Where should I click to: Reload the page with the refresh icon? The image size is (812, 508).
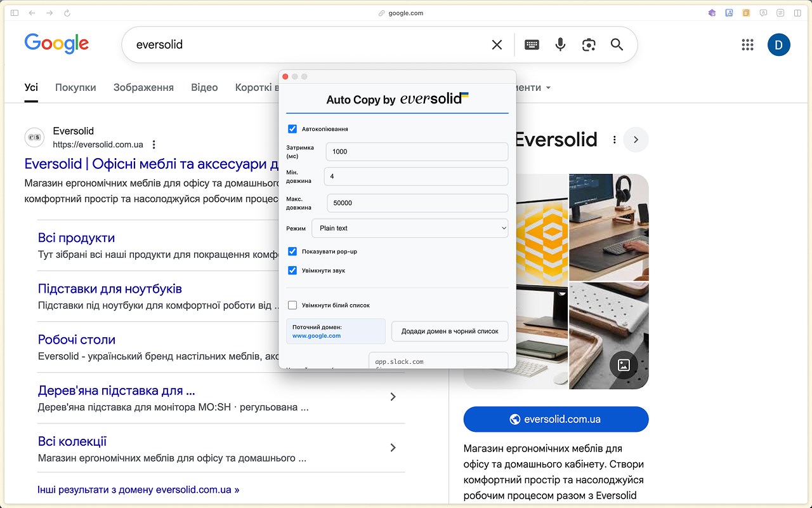point(67,13)
